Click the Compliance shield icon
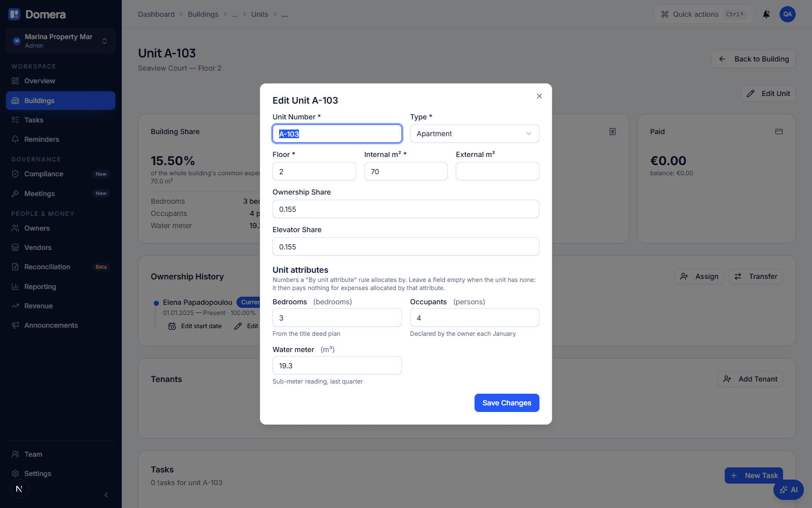Viewport: 812px width, 508px height. coord(15,174)
